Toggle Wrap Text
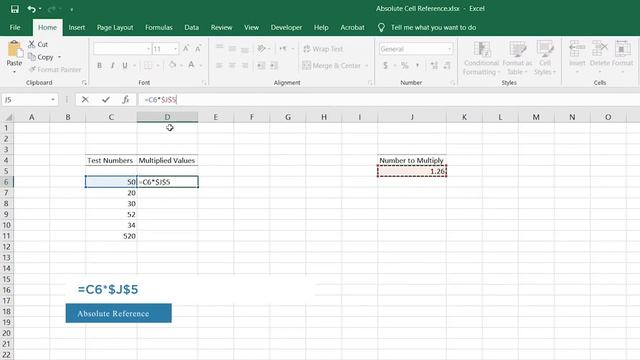Screen dimensions: 640x360 coord(323,49)
